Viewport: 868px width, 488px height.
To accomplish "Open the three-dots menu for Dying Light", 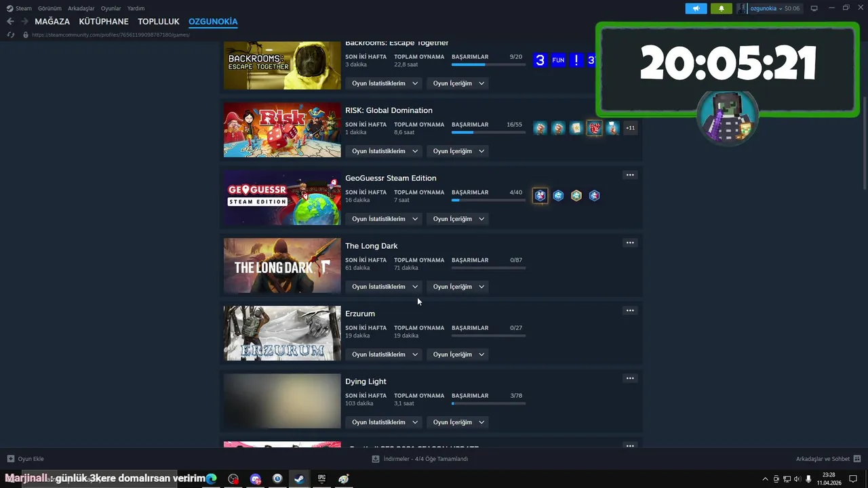I will tap(630, 378).
